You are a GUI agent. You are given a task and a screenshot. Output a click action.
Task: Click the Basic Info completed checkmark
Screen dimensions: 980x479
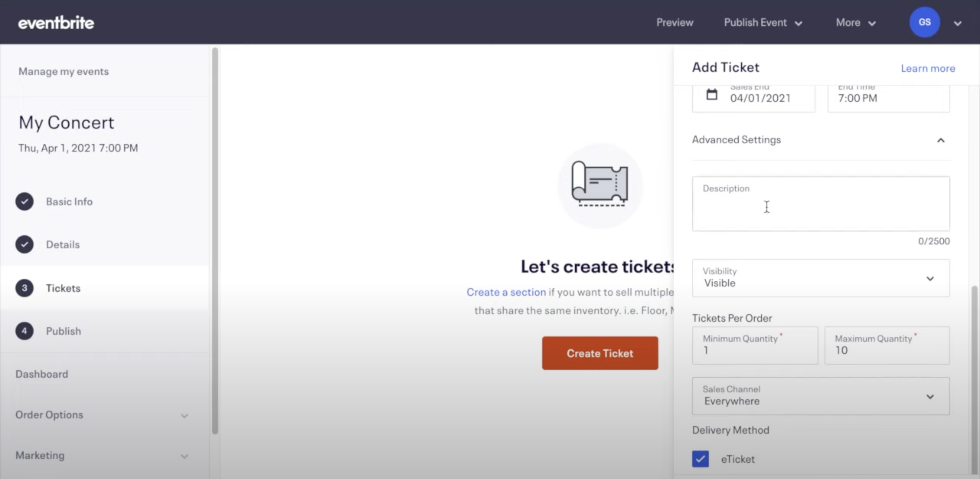coord(24,201)
